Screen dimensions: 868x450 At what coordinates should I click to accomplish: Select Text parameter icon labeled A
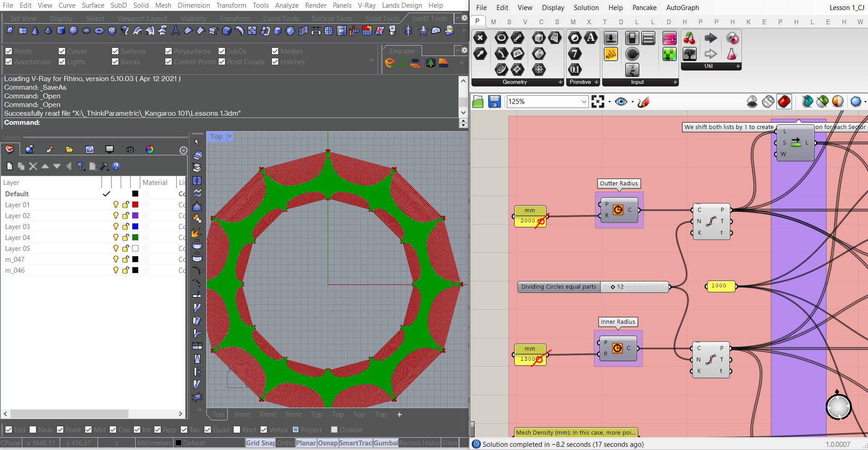[591, 38]
